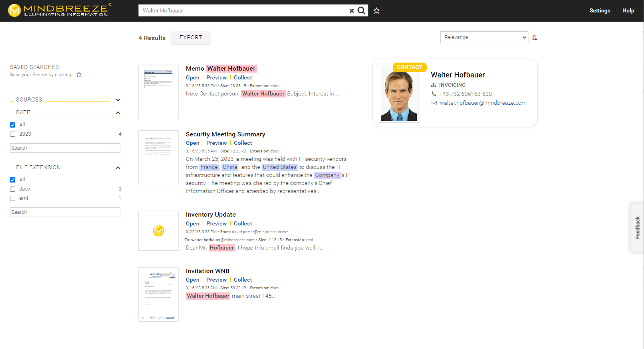Image resolution: width=644 pixels, height=349 pixels.
Task: Open the Invitation WNB document
Action: (193, 280)
